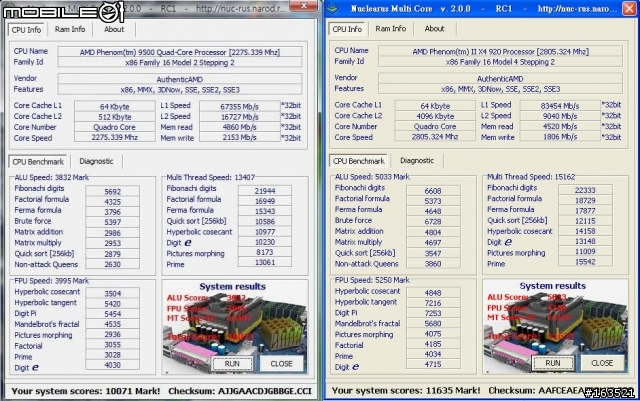Switch to Diagnostic tab in left window

pyautogui.click(x=96, y=161)
